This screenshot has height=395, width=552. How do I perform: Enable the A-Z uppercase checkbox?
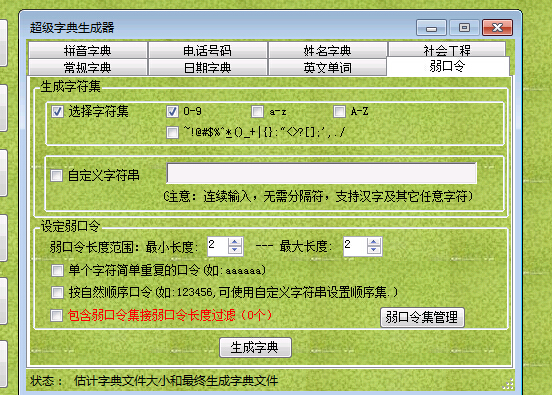coord(339,112)
